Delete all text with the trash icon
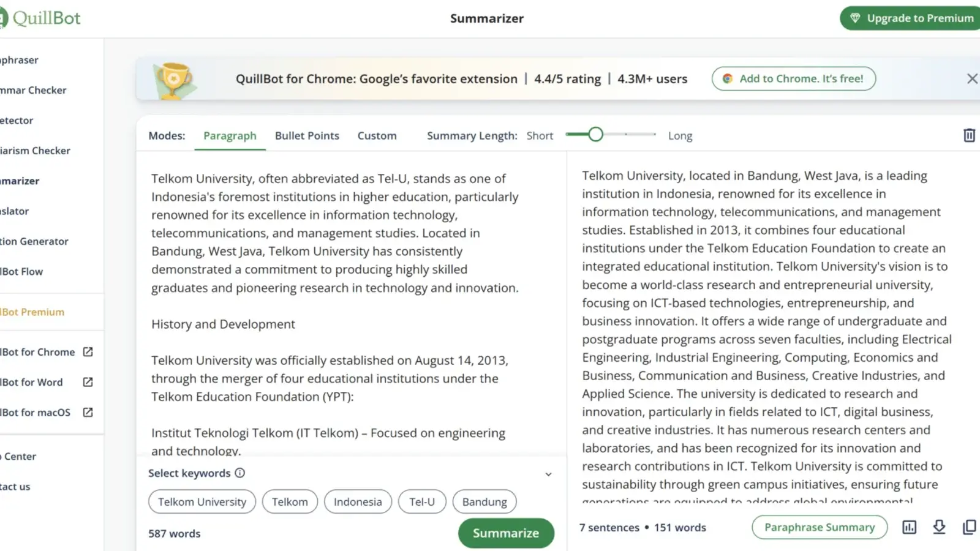980x551 pixels. click(969, 135)
